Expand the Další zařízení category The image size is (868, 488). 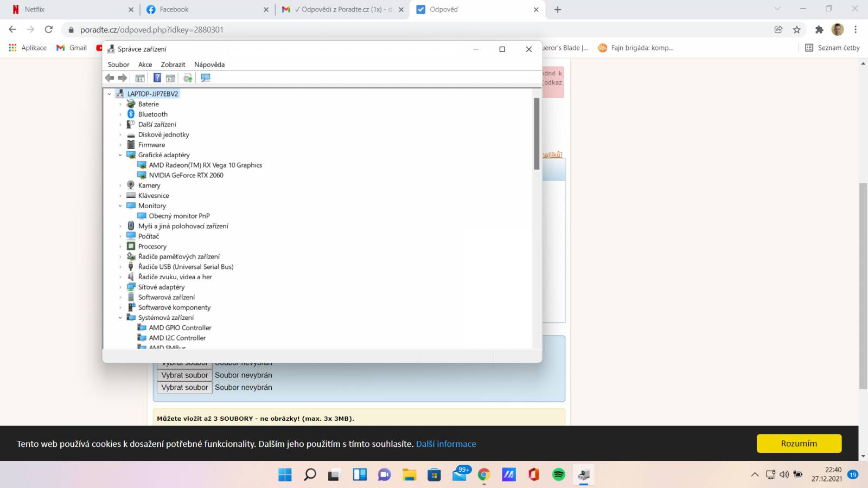pos(120,125)
